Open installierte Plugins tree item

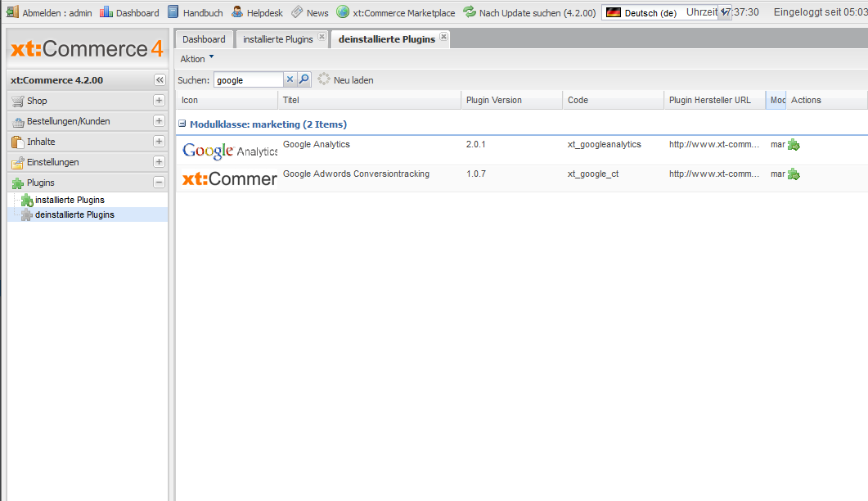point(70,200)
